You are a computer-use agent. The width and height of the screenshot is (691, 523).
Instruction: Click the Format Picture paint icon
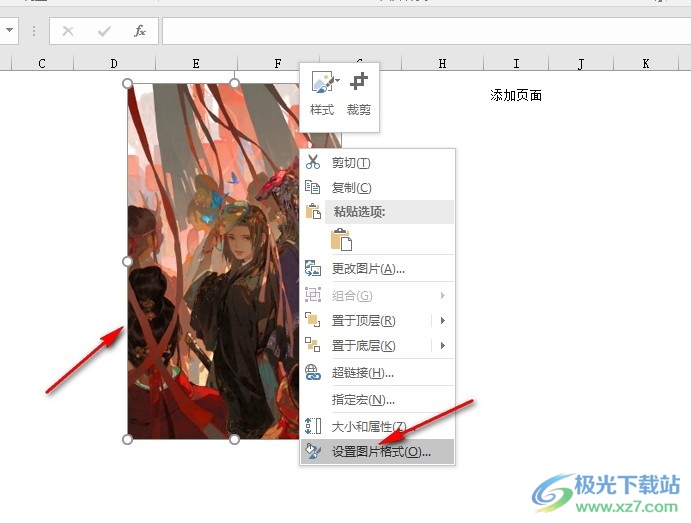(x=313, y=451)
